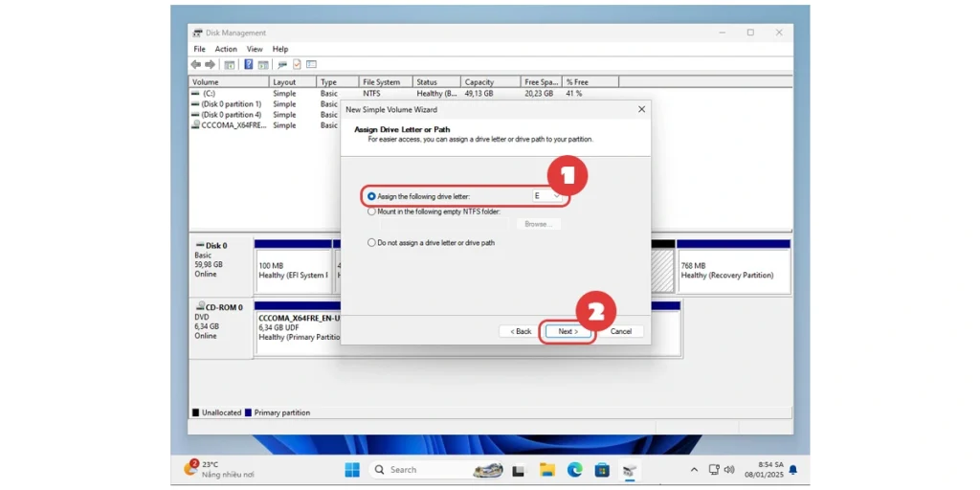Open Microsoft Edge from the taskbar

click(x=574, y=470)
